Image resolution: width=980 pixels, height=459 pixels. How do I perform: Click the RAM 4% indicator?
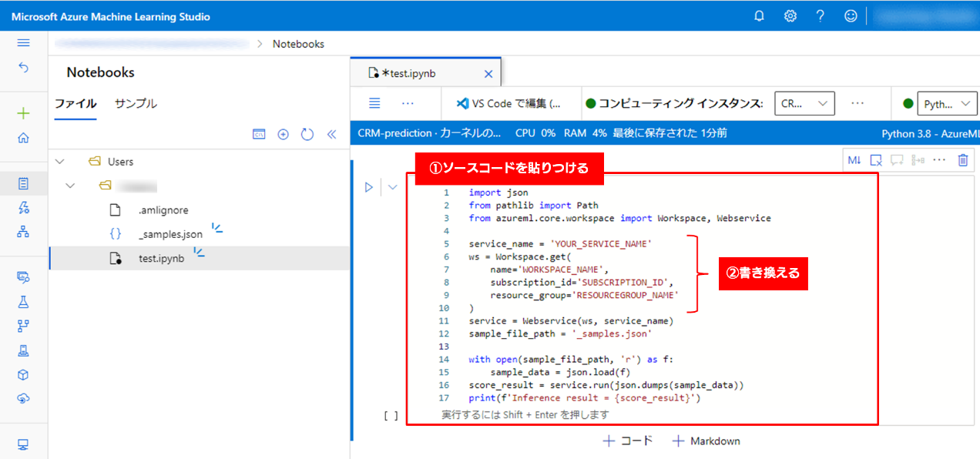tap(586, 133)
